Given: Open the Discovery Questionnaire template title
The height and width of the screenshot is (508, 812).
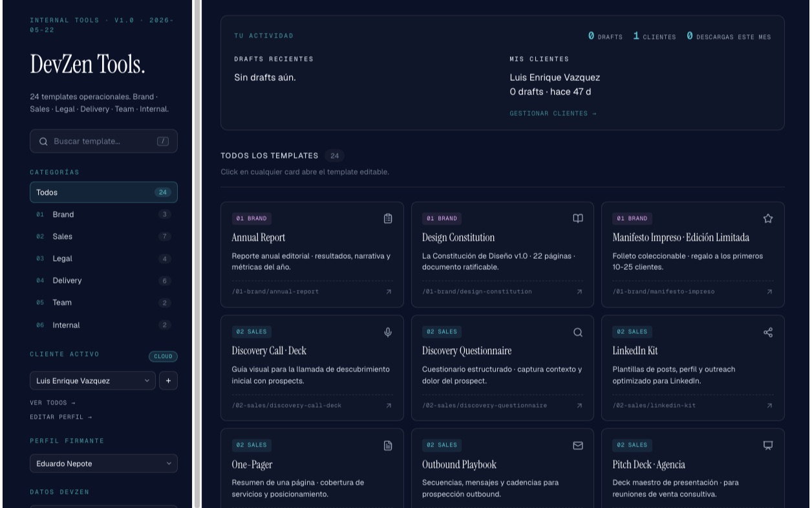Looking at the screenshot, I should pyautogui.click(x=467, y=351).
